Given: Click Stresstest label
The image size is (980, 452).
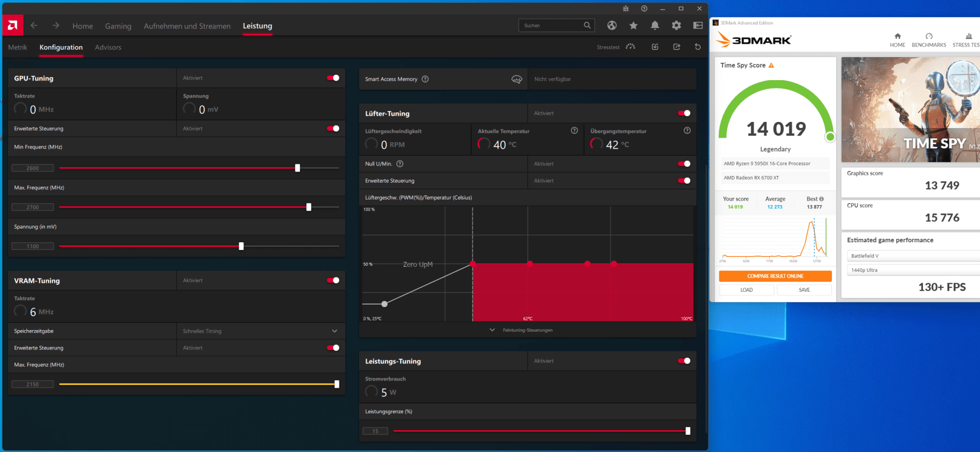Looking at the screenshot, I should [x=608, y=47].
